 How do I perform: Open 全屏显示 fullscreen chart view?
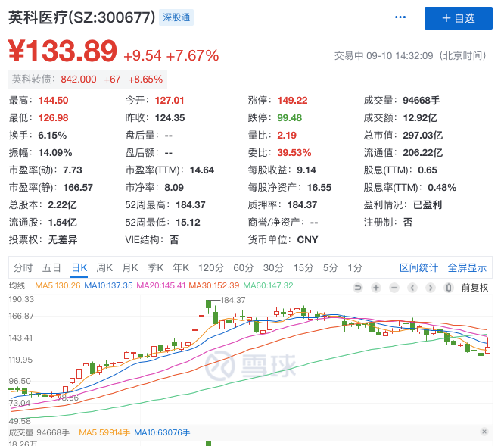467,267
